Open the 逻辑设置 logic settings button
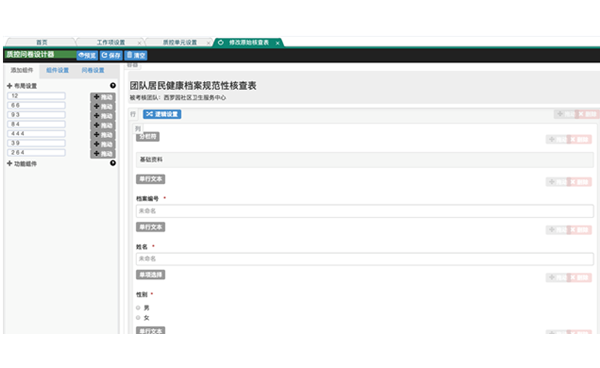This screenshot has width=600, height=368. click(x=162, y=114)
